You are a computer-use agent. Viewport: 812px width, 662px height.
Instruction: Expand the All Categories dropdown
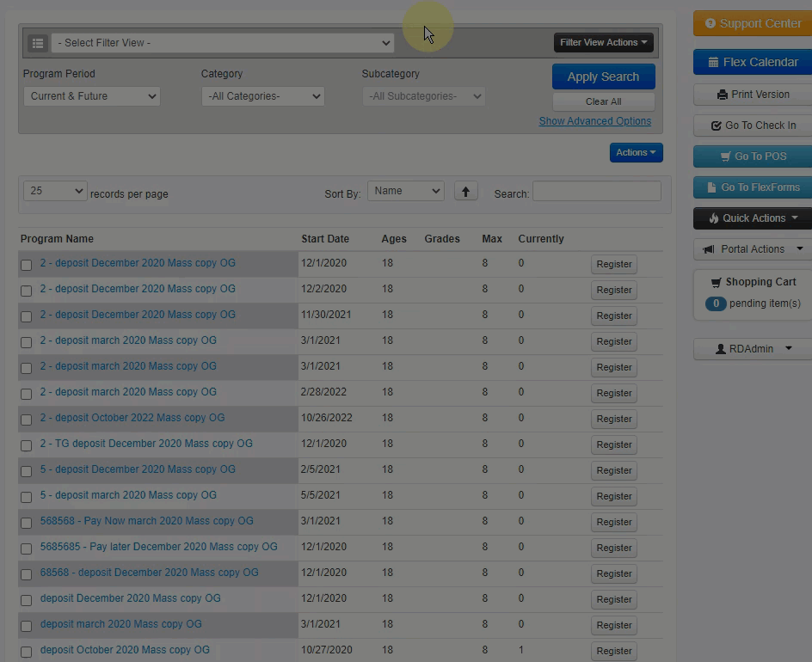[263, 96]
